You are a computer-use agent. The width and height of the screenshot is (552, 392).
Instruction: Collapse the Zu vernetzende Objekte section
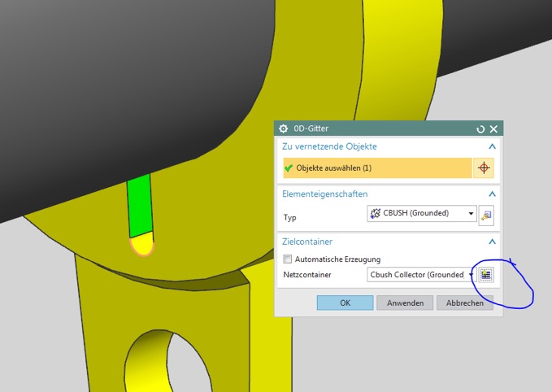(x=492, y=146)
